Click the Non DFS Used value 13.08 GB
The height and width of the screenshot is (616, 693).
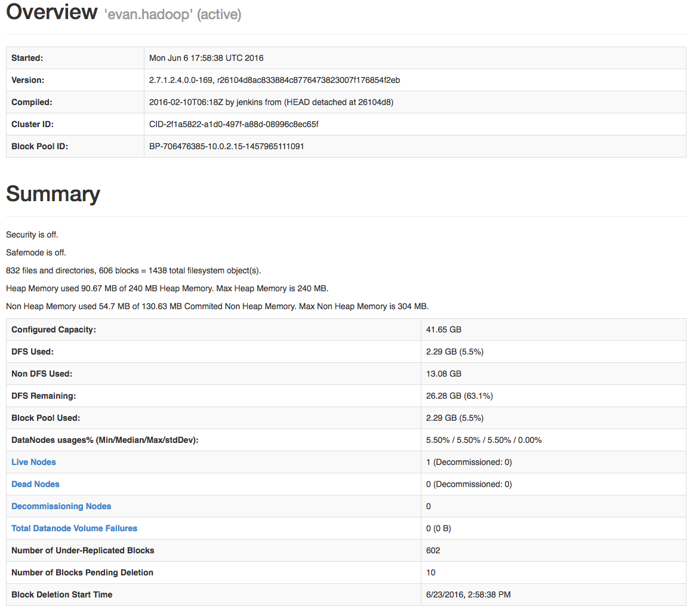(x=443, y=374)
